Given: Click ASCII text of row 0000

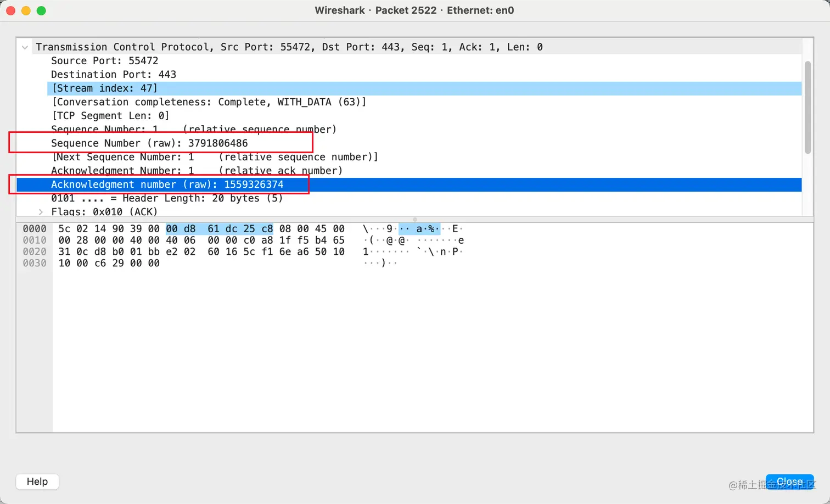Looking at the screenshot, I should pos(413,229).
